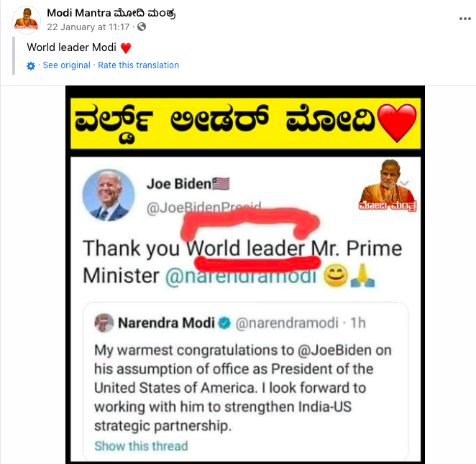Open translation settings gear icon
476x464 pixels.
pyautogui.click(x=31, y=66)
